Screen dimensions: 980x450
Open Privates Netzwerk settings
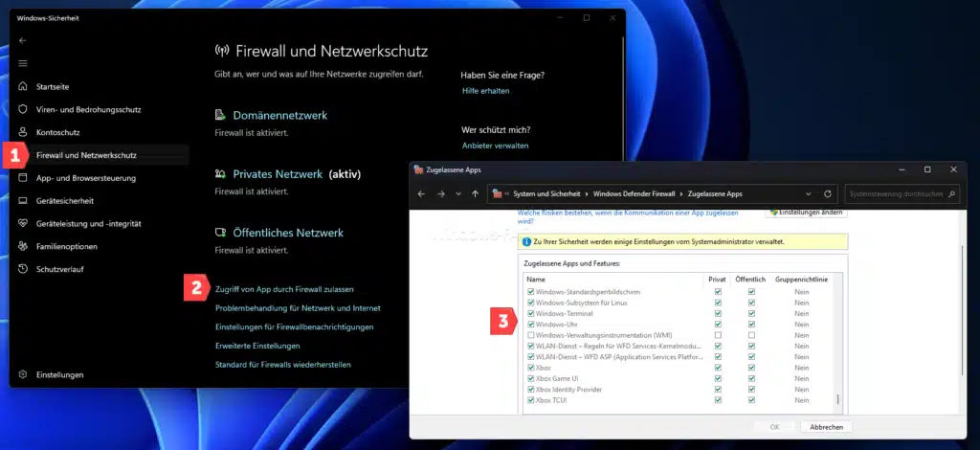tap(278, 173)
